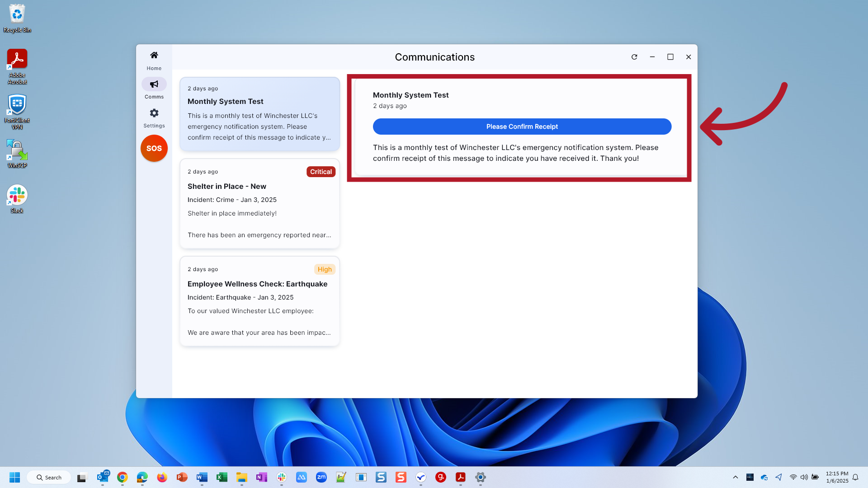Image resolution: width=868 pixels, height=488 pixels.
Task: Click the OneDrive icon in system tray
Action: (764, 477)
